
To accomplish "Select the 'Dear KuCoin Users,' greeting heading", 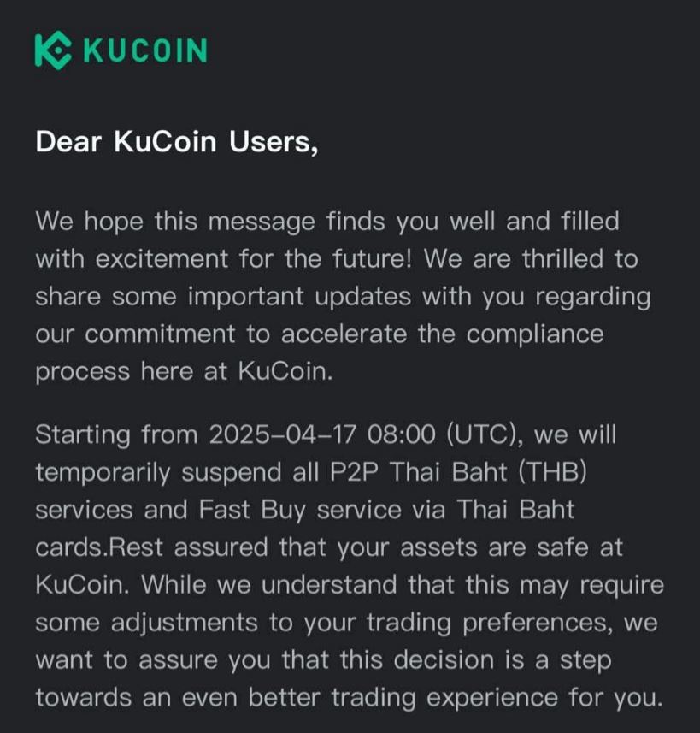I will (x=177, y=141).
